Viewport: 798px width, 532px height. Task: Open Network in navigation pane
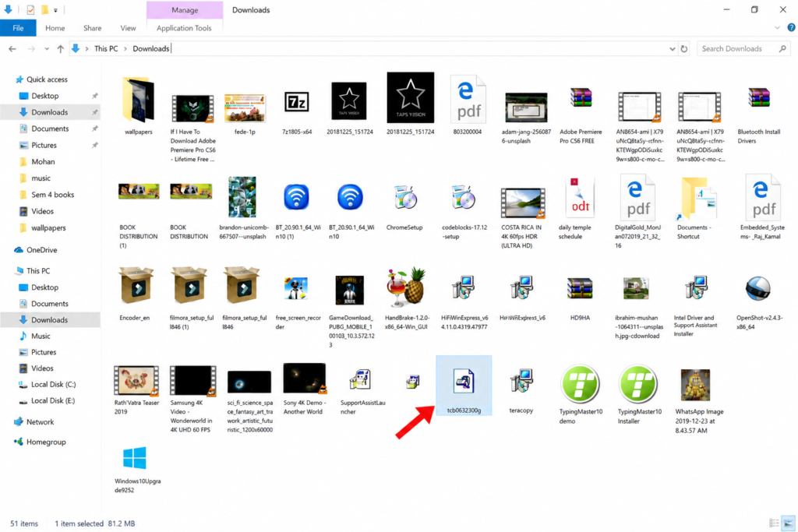click(40, 422)
